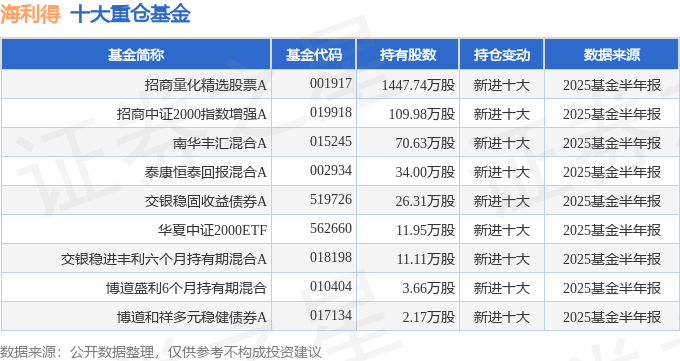Click the 基金代码 column header
This screenshot has width=680, height=361.
[314, 55]
